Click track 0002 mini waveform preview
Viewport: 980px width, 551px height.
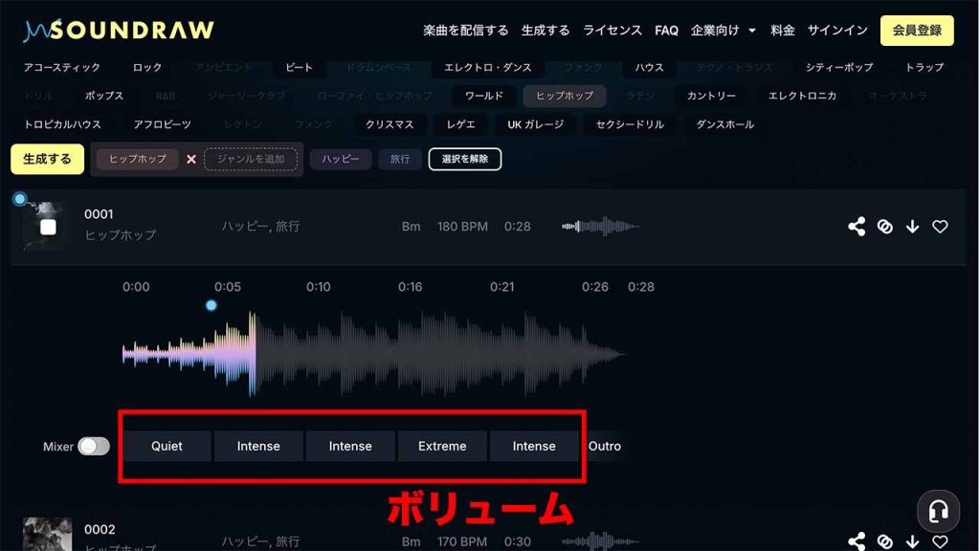coord(600,541)
